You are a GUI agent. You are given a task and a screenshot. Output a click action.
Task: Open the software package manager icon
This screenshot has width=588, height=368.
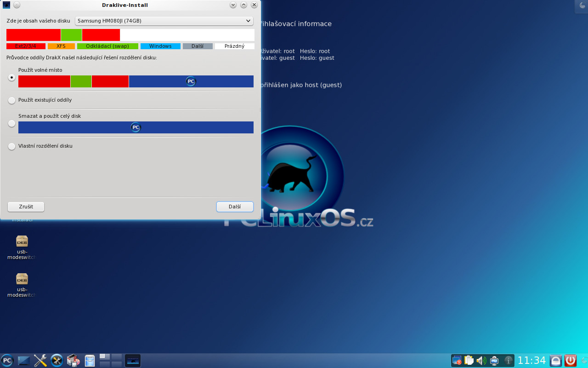click(73, 361)
